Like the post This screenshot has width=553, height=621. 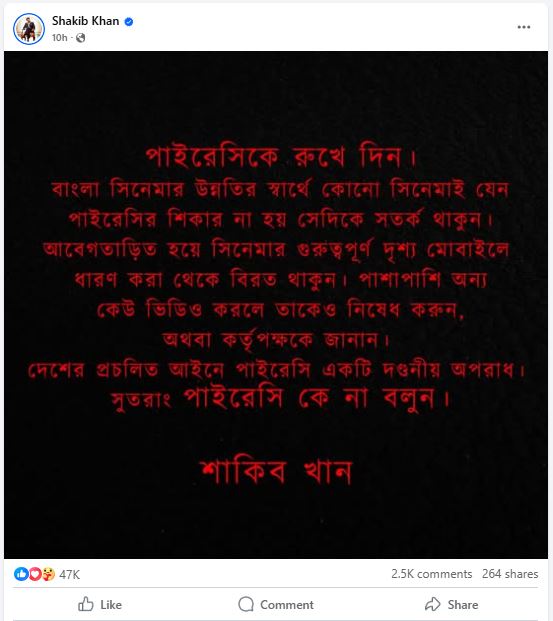click(x=99, y=604)
